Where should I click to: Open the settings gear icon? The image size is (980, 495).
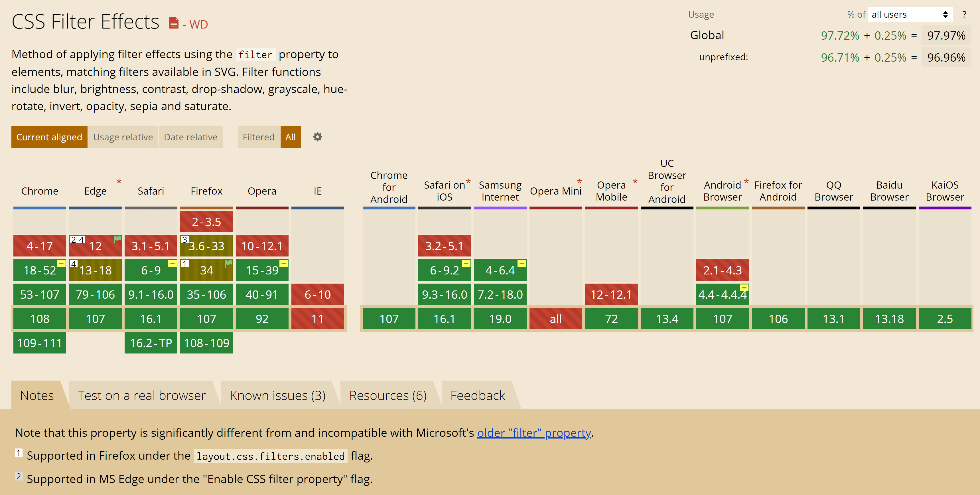(x=317, y=137)
